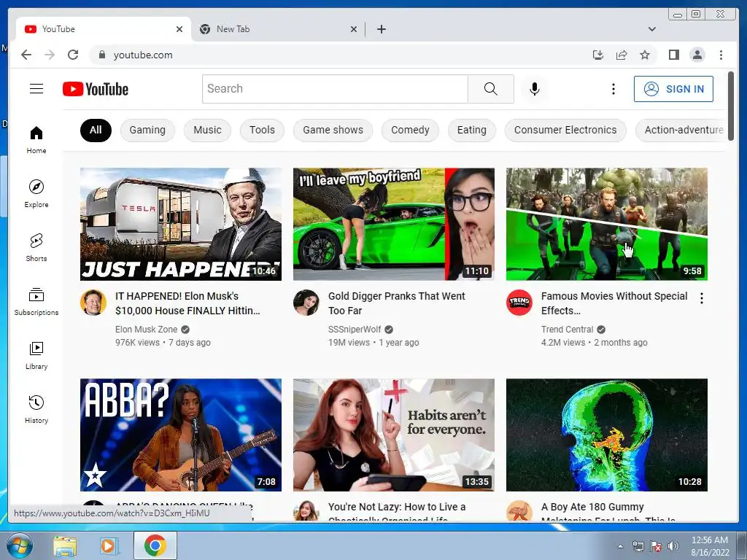Click the search magnifier button
The height and width of the screenshot is (560, 747).
491,88
